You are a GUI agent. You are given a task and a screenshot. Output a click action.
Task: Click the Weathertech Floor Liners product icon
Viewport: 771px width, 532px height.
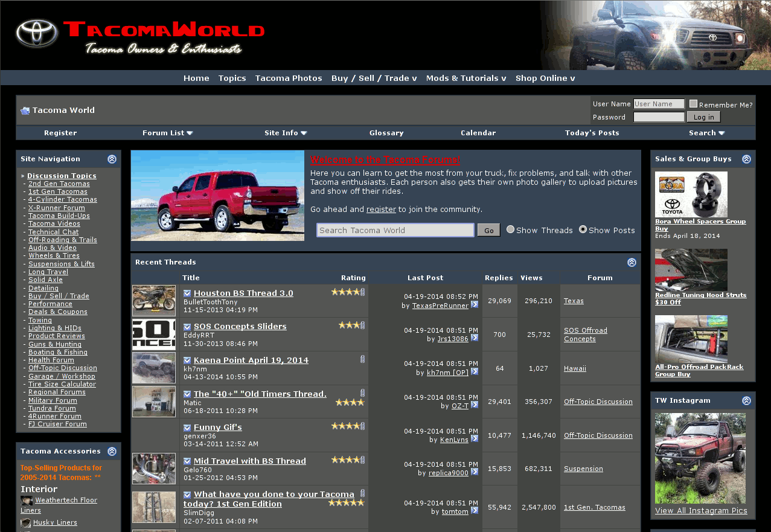click(27, 501)
